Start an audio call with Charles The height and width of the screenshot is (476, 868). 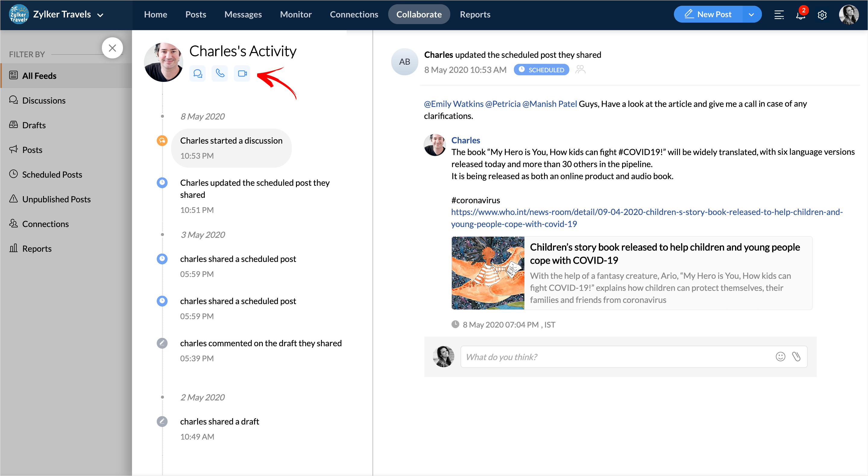coord(220,73)
